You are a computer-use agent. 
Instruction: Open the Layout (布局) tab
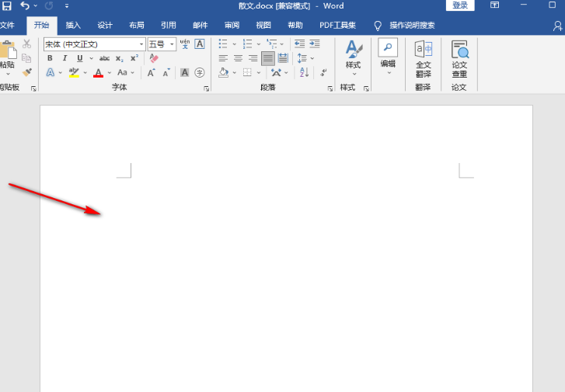(x=136, y=25)
